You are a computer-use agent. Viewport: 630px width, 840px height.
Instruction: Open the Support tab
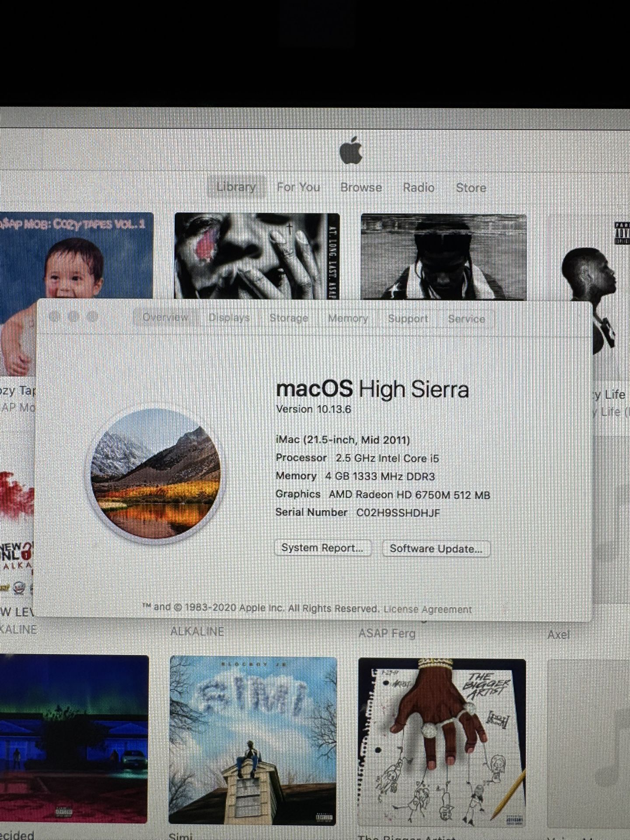point(408,318)
